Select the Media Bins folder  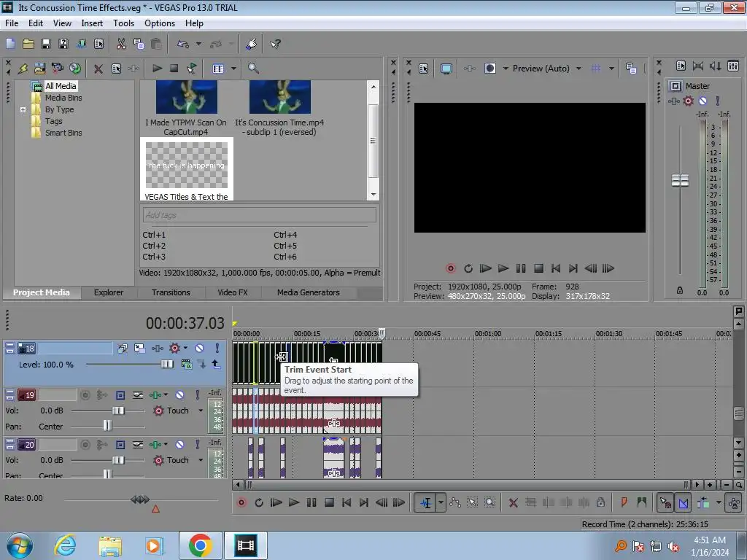click(x=63, y=98)
